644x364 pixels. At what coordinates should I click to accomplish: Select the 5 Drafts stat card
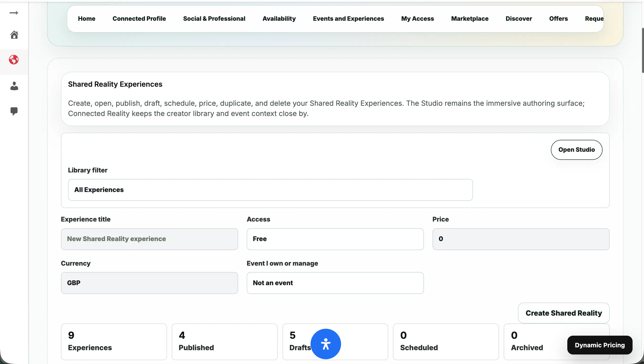[x=335, y=342]
